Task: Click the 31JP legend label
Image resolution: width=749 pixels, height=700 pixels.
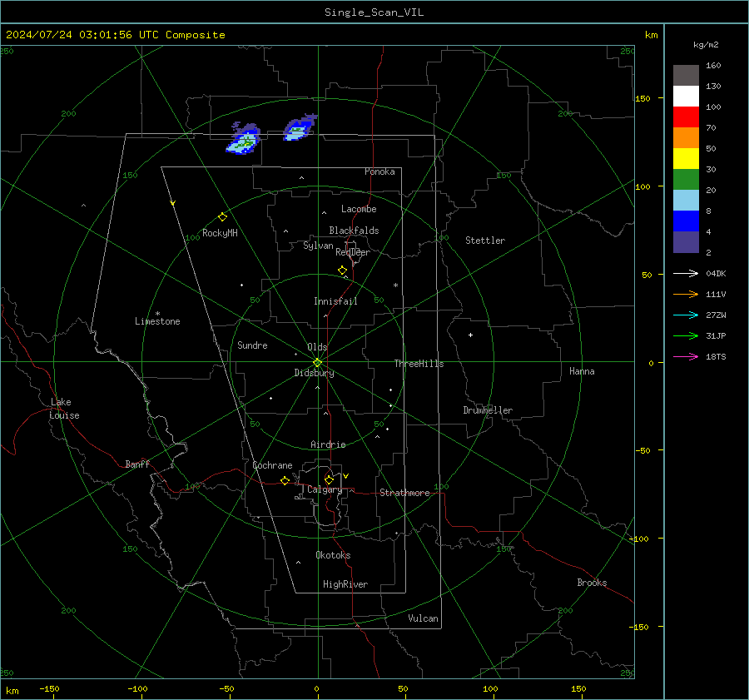Action: click(716, 336)
